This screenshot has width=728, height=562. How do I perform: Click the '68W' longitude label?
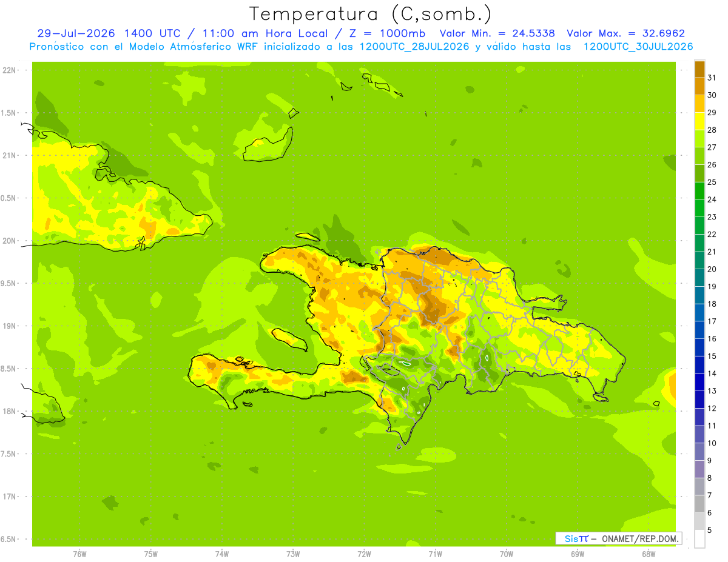pyautogui.click(x=649, y=554)
